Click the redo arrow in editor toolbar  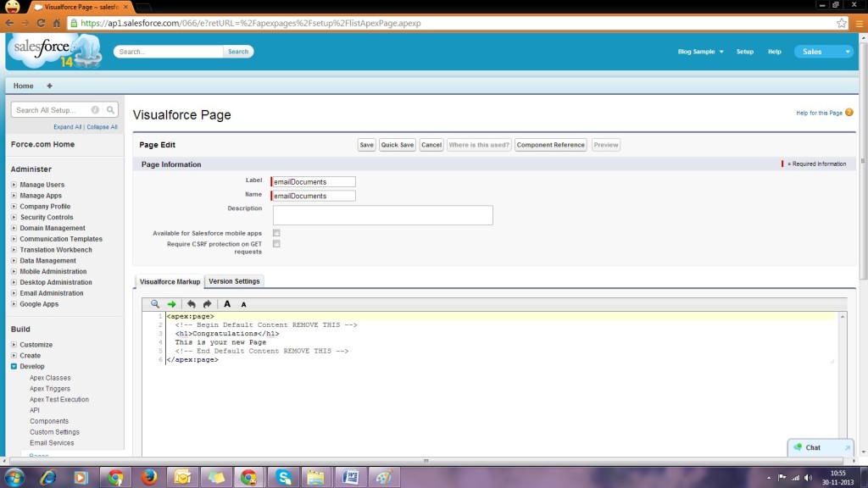coord(207,304)
